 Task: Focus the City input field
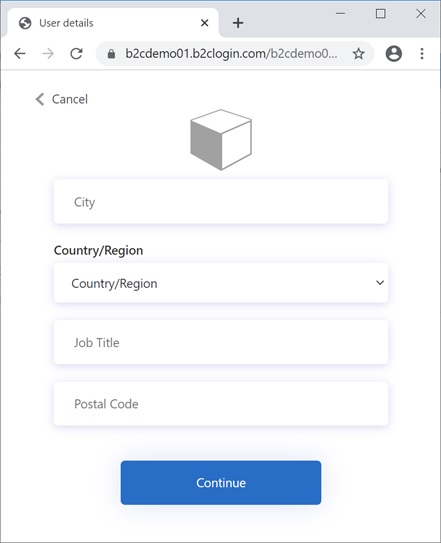221,202
